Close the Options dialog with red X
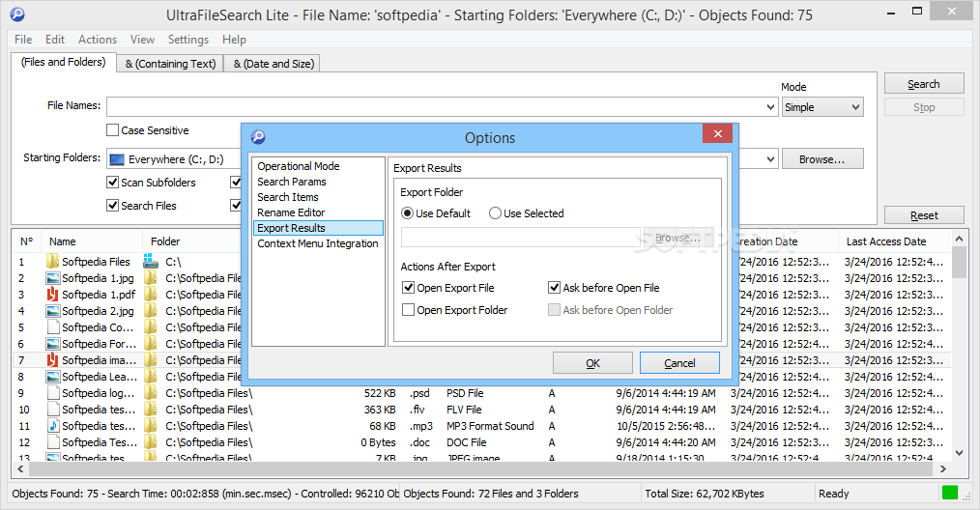 [x=718, y=133]
